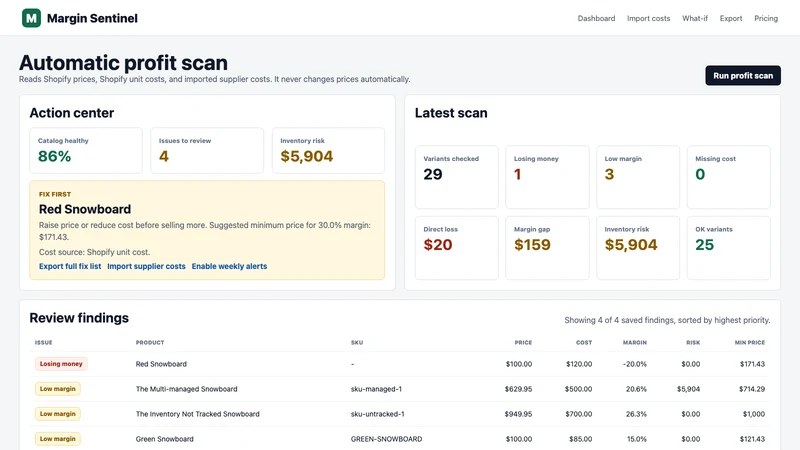Click the $700.00 cost cell

pos(579,414)
